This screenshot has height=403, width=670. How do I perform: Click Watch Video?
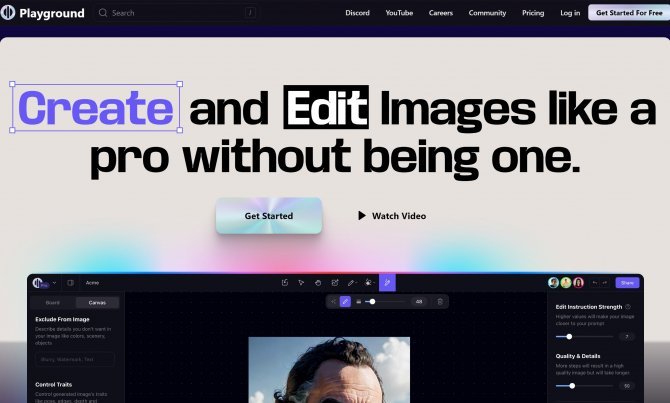click(392, 216)
